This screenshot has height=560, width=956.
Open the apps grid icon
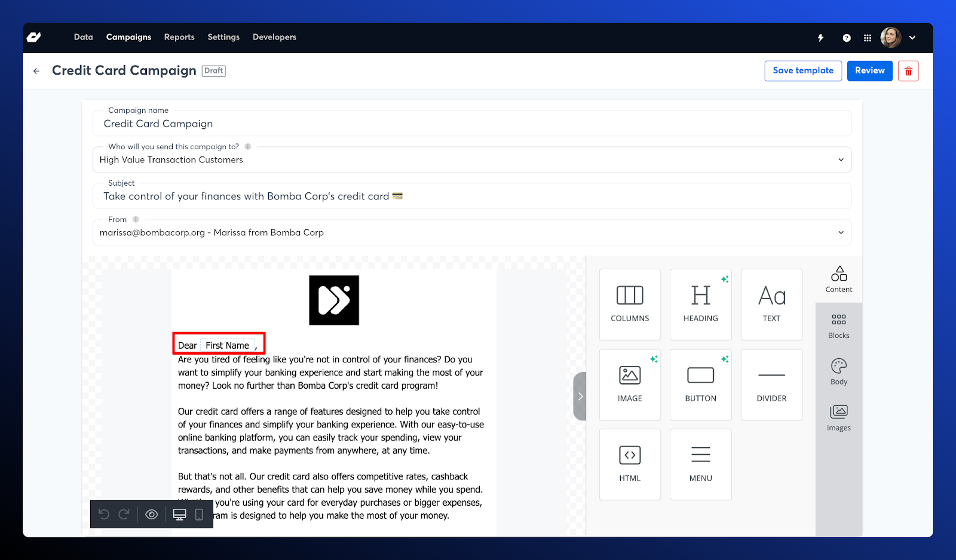[868, 38]
